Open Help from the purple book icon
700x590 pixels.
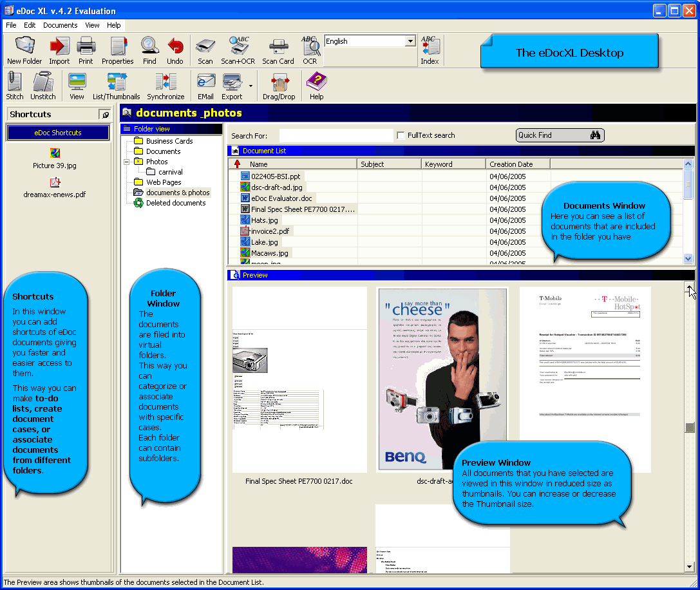pyautogui.click(x=317, y=86)
